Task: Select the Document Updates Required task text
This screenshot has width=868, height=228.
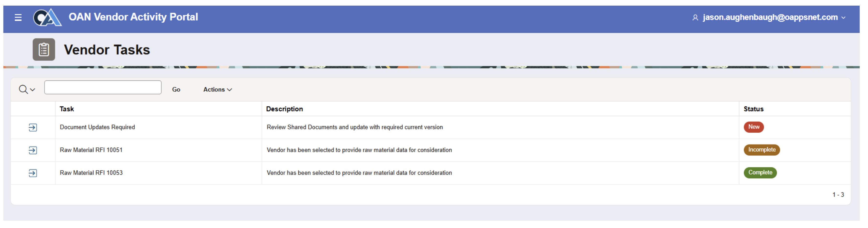Action: point(97,127)
